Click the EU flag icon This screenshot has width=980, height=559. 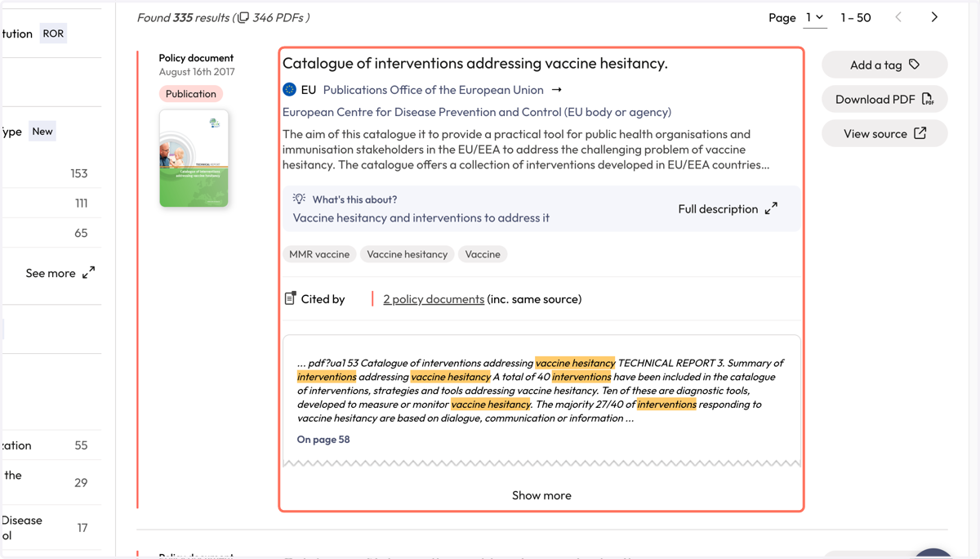pos(289,89)
